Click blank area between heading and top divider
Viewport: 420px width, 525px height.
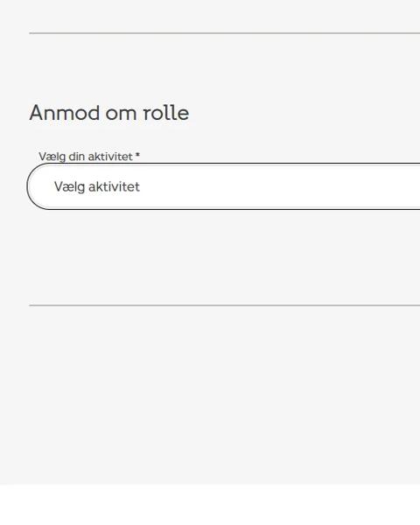[x=210, y=67]
